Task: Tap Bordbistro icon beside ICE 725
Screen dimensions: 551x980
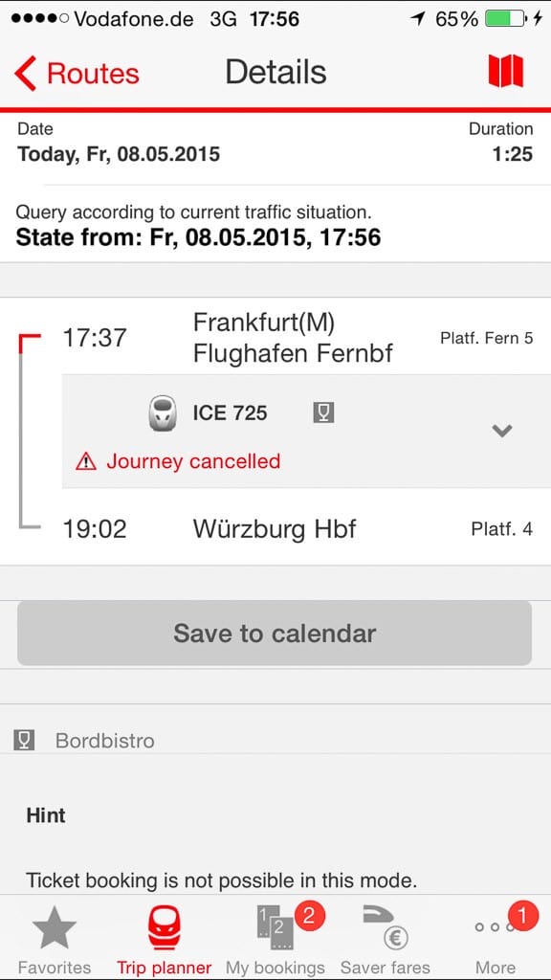Action: tap(323, 412)
